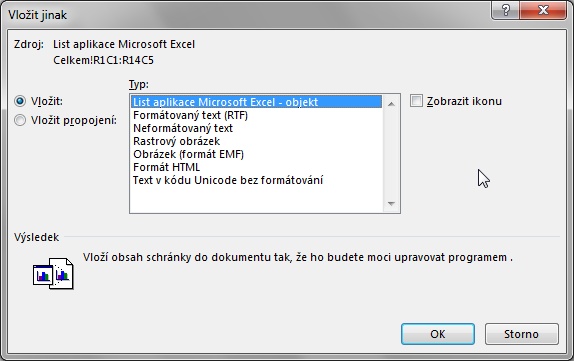Select Rastrový obrázek in type list

pos(176,141)
